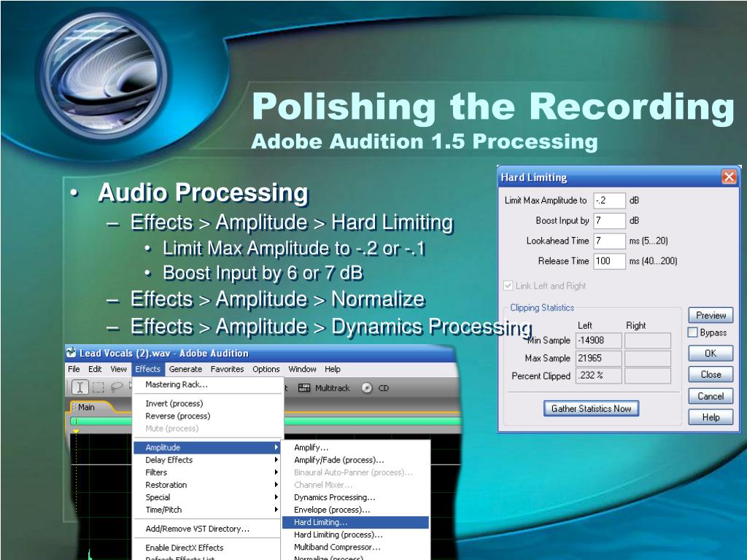Viewport: 747px width, 560px height.
Task: Click the Right channel Percent Clipped field
Action: click(648, 376)
